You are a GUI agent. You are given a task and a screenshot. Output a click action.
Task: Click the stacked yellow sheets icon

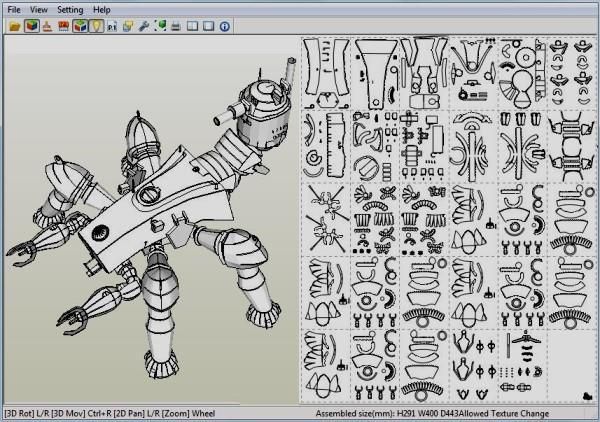click(128, 26)
